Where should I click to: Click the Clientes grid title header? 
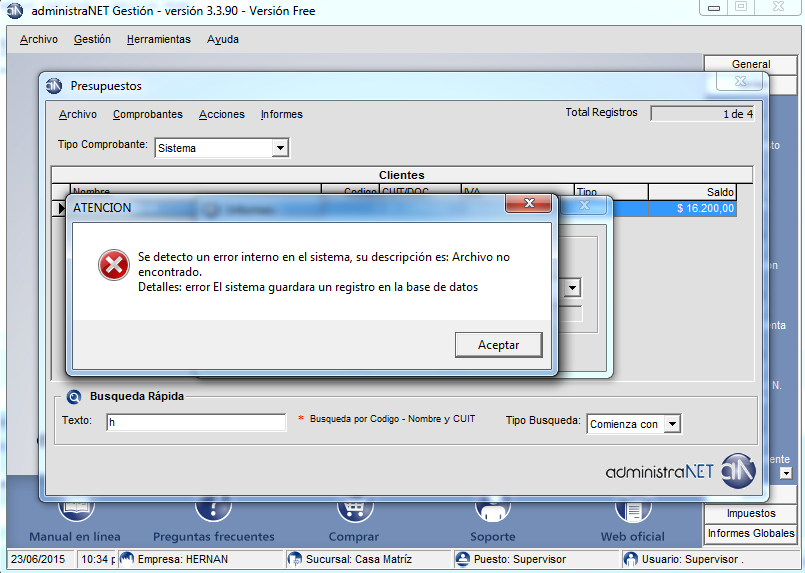coord(402,175)
